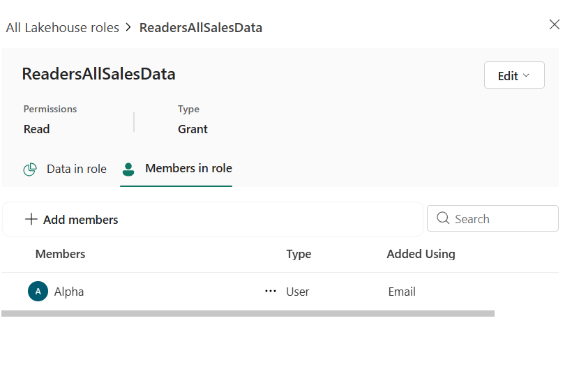The height and width of the screenshot is (392, 572).
Task: Open more options for Alpha
Action: point(271,291)
